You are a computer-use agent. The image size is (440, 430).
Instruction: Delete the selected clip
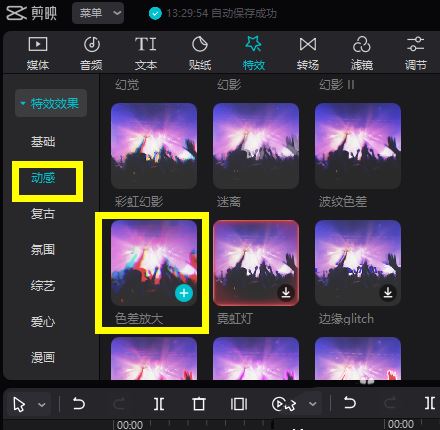coord(199,404)
